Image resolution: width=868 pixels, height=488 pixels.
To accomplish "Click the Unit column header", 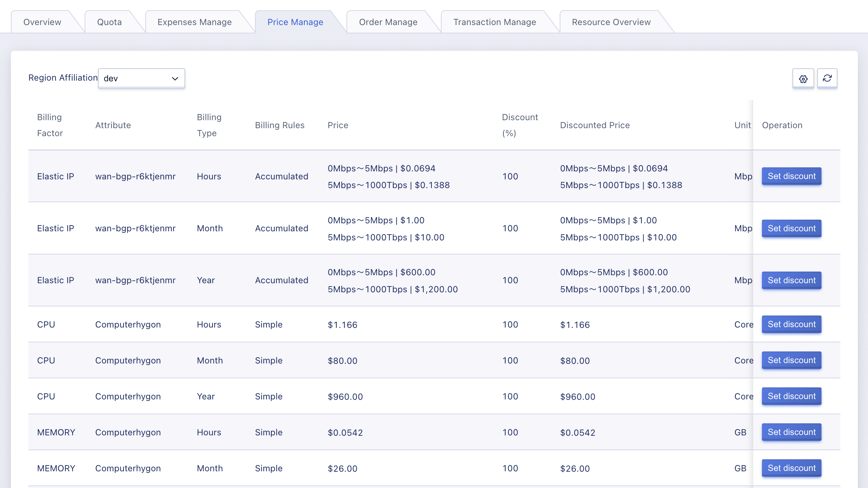I will [x=742, y=125].
